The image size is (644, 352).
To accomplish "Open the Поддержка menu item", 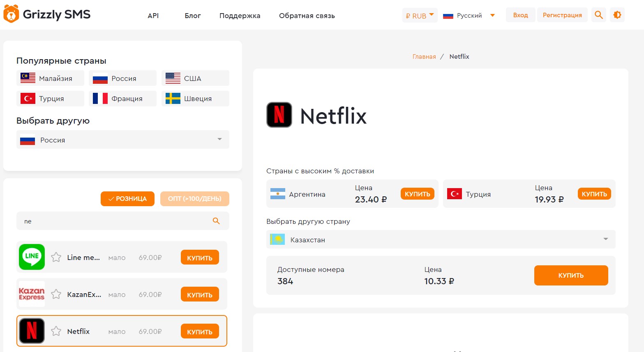I will point(240,16).
